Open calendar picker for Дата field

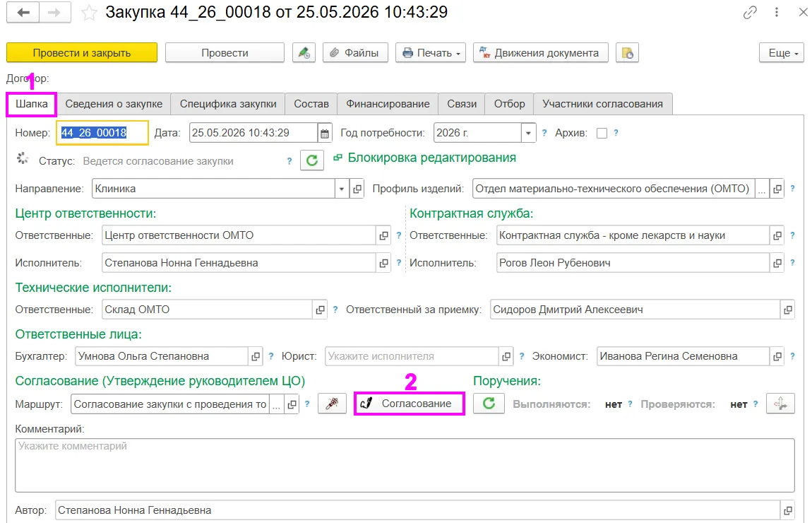pos(324,133)
